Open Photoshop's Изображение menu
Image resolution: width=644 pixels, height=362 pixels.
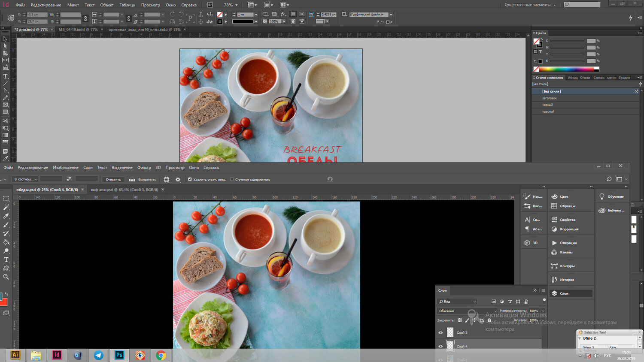pyautogui.click(x=66, y=168)
